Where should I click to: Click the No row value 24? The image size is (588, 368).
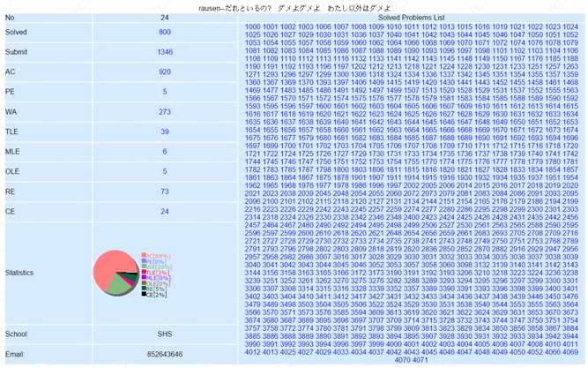(x=165, y=18)
